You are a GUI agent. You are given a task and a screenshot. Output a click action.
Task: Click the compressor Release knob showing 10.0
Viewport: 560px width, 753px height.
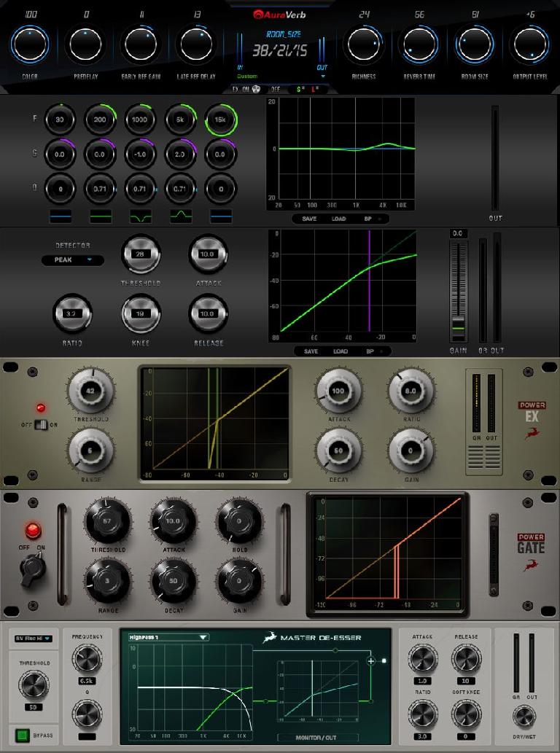click(208, 314)
